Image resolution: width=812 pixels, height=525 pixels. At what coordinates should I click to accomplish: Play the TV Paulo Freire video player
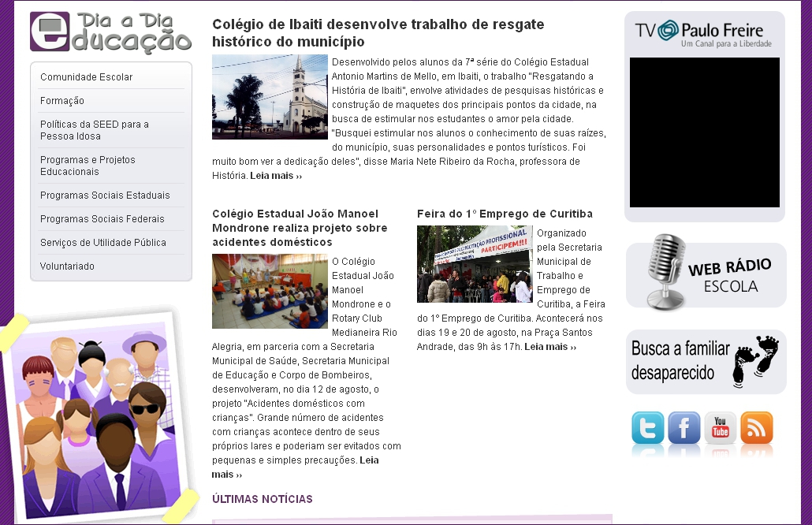[x=704, y=132]
